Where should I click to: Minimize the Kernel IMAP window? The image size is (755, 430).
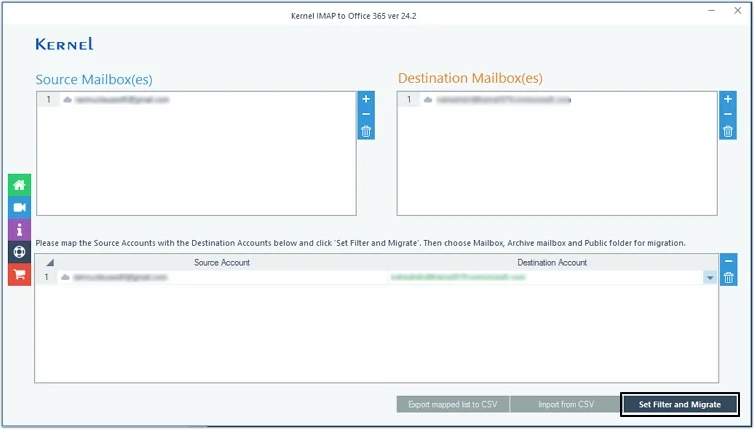point(712,11)
